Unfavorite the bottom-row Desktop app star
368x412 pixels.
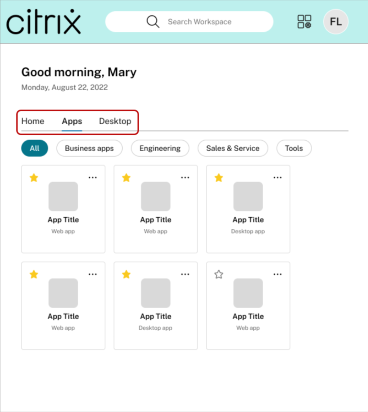tap(126, 274)
